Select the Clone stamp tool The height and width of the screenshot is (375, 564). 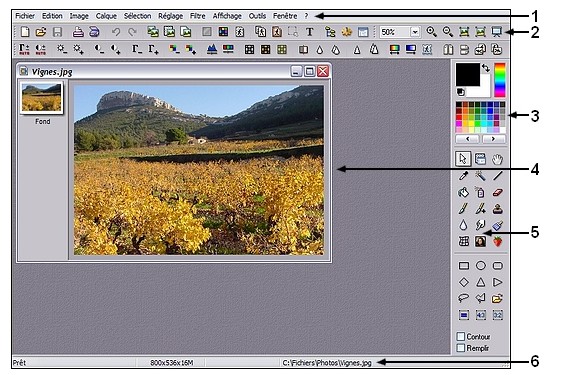pos(497,209)
